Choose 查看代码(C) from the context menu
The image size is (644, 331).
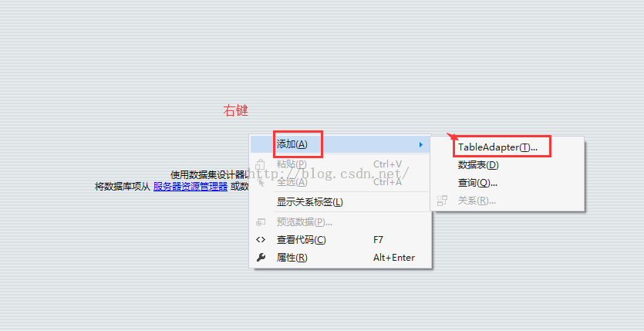pos(340,240)
